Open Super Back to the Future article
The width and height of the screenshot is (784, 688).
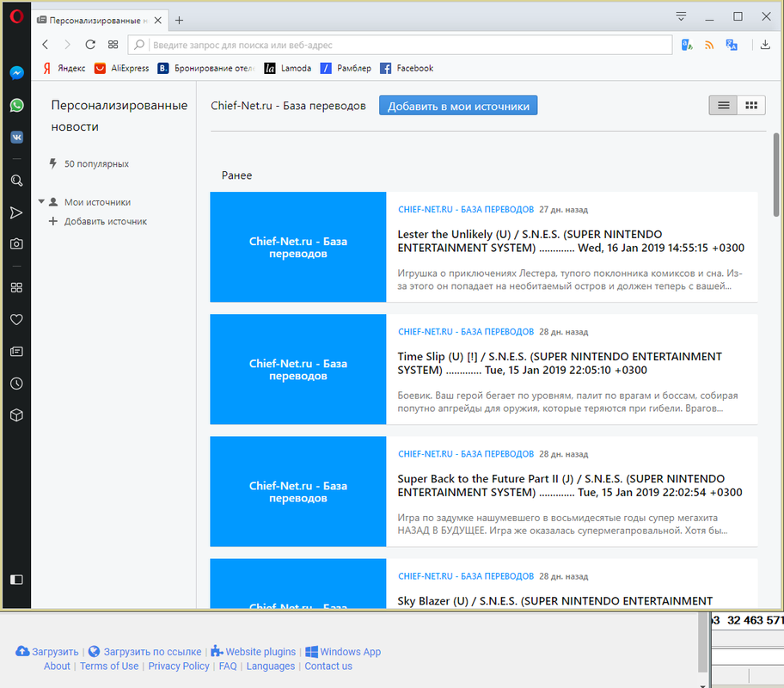coord(570,485)
